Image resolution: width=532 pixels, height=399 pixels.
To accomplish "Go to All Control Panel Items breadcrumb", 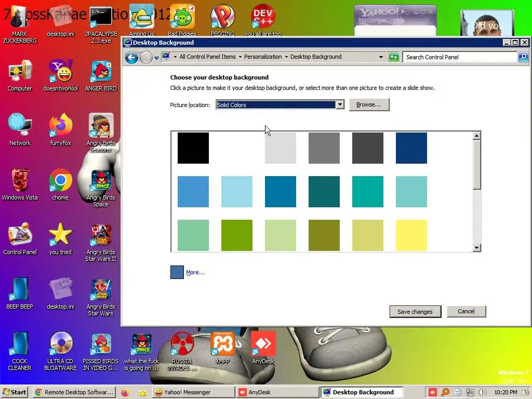I will (x=207, y=57).
